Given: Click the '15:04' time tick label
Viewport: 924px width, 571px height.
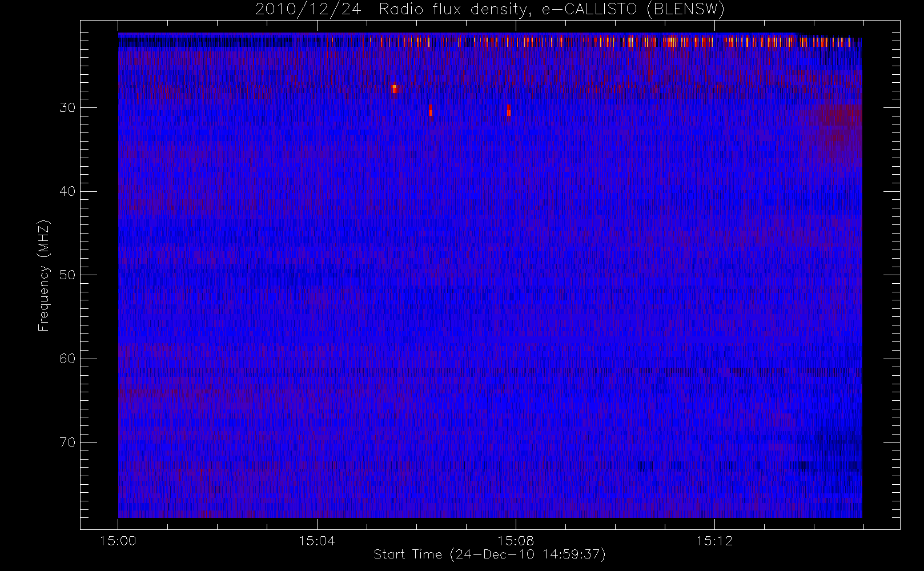Looking at the screenshot, I should 317,541.
